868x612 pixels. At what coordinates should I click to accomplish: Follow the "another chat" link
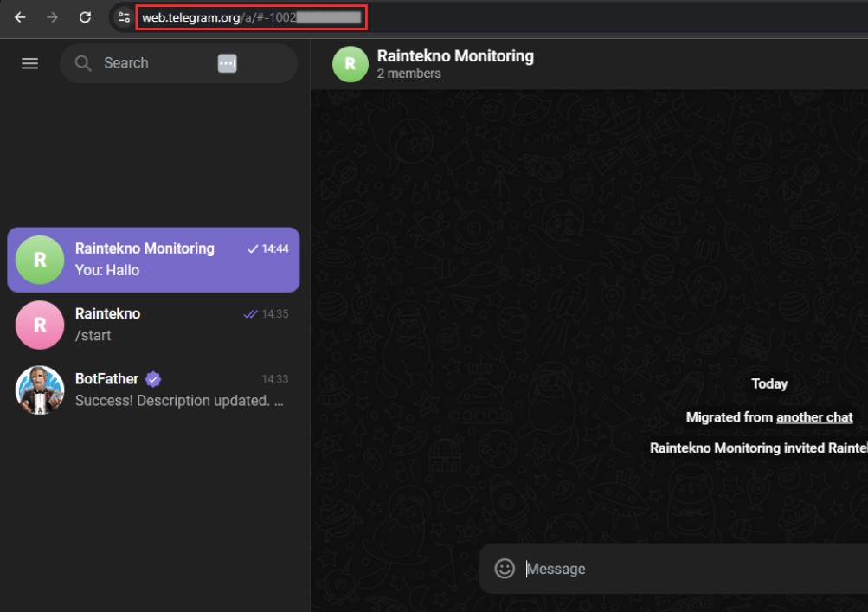click(814, 417)
